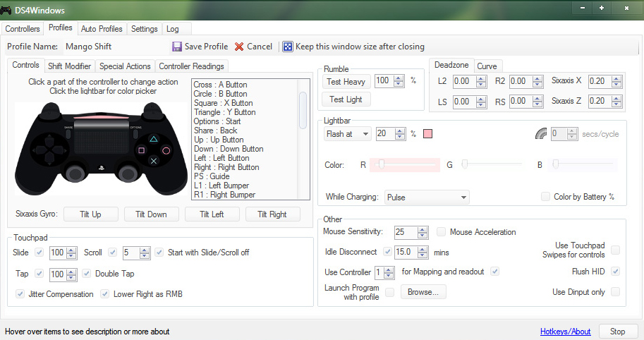644x340 pixels.
Task: Click the Save Profile floppy disk icon
Action: [177, 47]
